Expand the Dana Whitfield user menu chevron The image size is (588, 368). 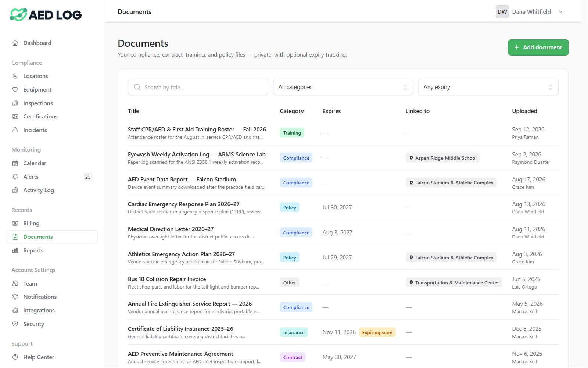tap(561, 12)
